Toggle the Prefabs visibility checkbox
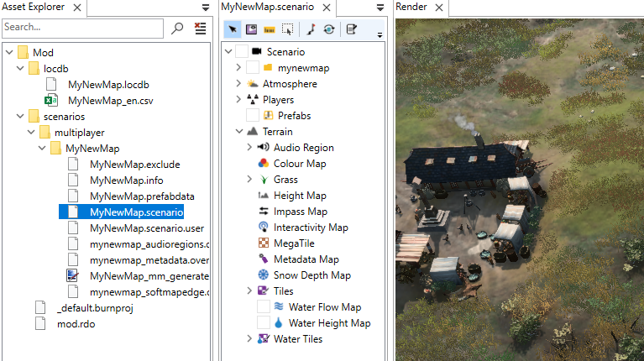 [253, 115]
